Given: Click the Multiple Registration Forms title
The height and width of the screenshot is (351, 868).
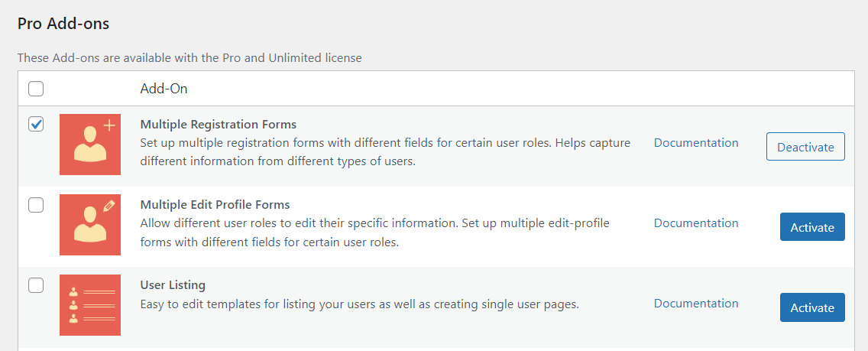Looking at the screenshot, I should click(219, 124).
